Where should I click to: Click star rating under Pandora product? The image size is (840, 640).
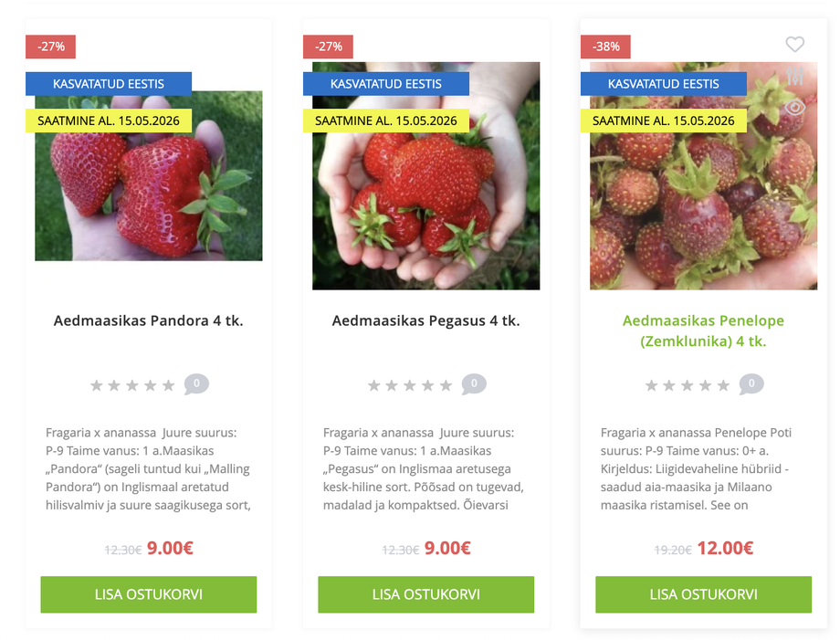coord(132,385)
